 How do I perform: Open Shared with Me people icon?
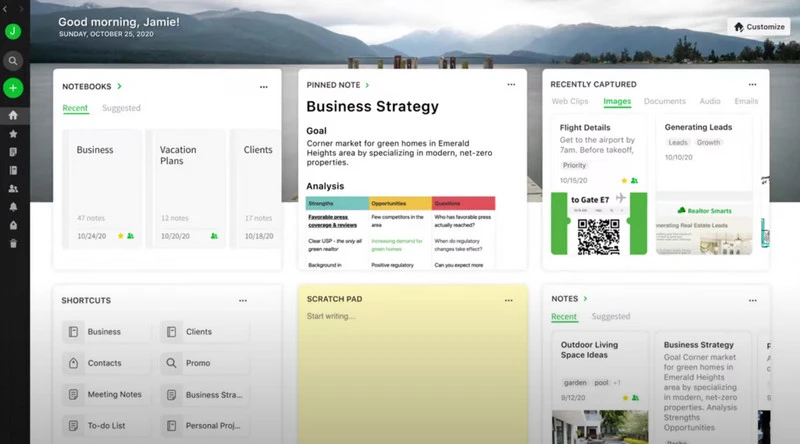13,189
